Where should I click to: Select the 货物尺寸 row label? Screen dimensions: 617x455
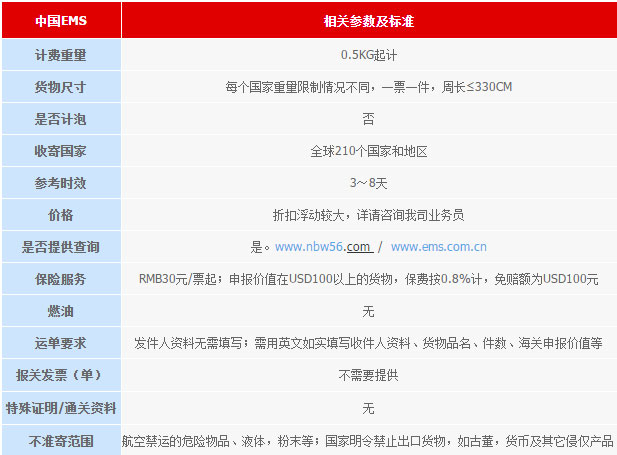pyautogui.click(x=61, y=87)
